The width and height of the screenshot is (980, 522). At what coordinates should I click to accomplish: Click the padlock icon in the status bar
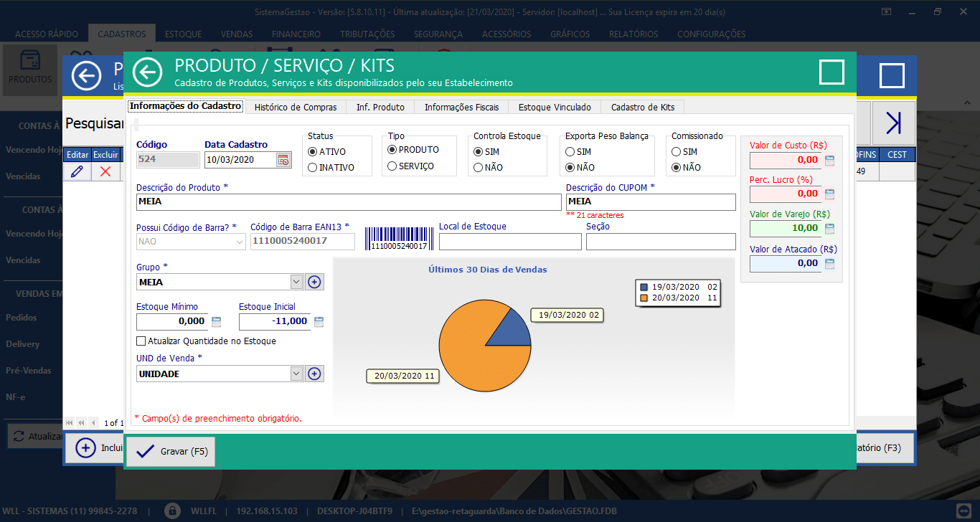click(171, 511)
